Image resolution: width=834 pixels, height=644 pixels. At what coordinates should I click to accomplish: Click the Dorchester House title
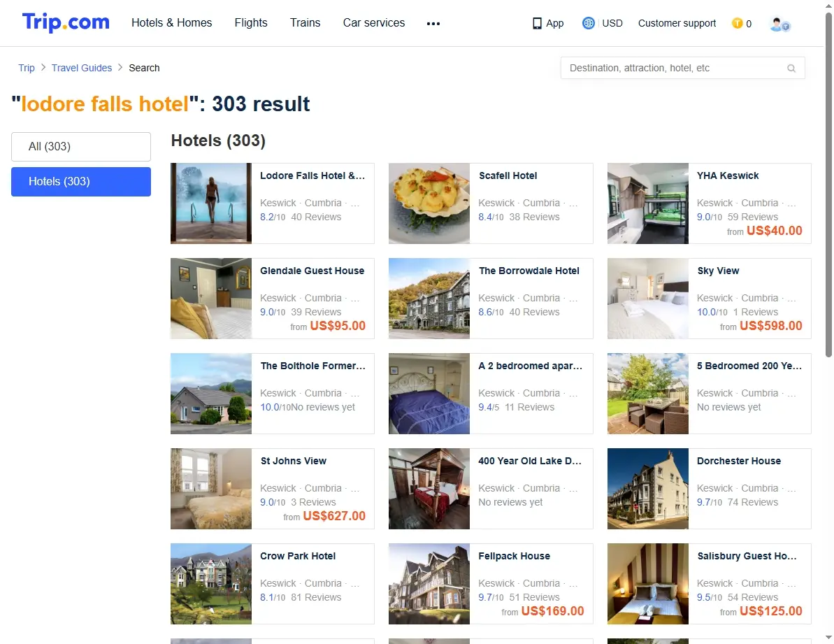tap(739, 461)
